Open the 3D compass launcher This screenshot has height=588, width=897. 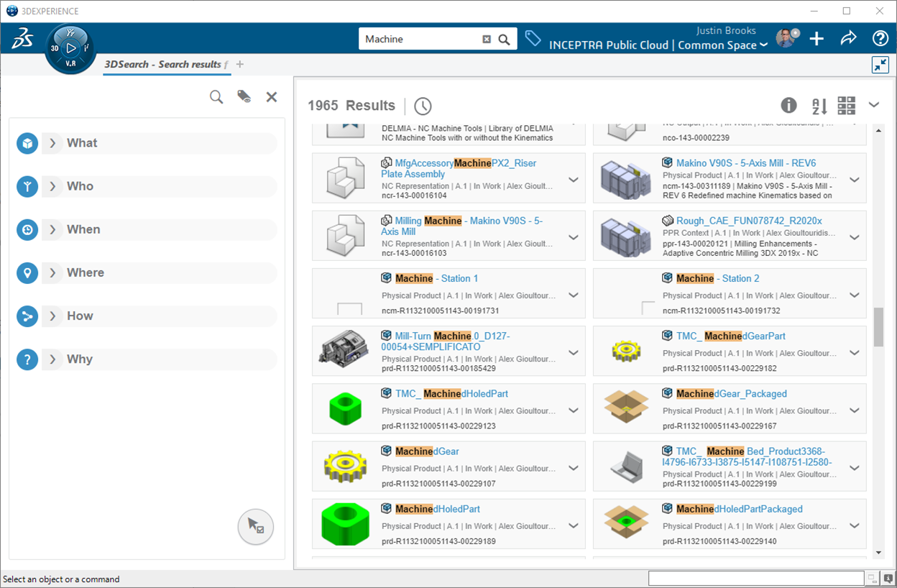point(70,49)
